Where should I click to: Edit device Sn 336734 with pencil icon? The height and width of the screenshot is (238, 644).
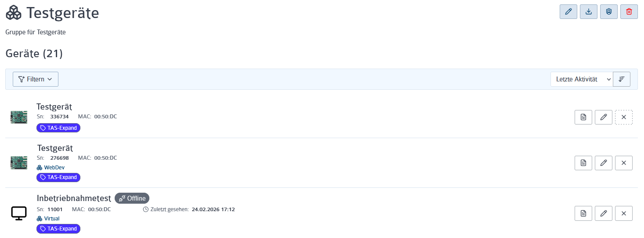point(604,117)
